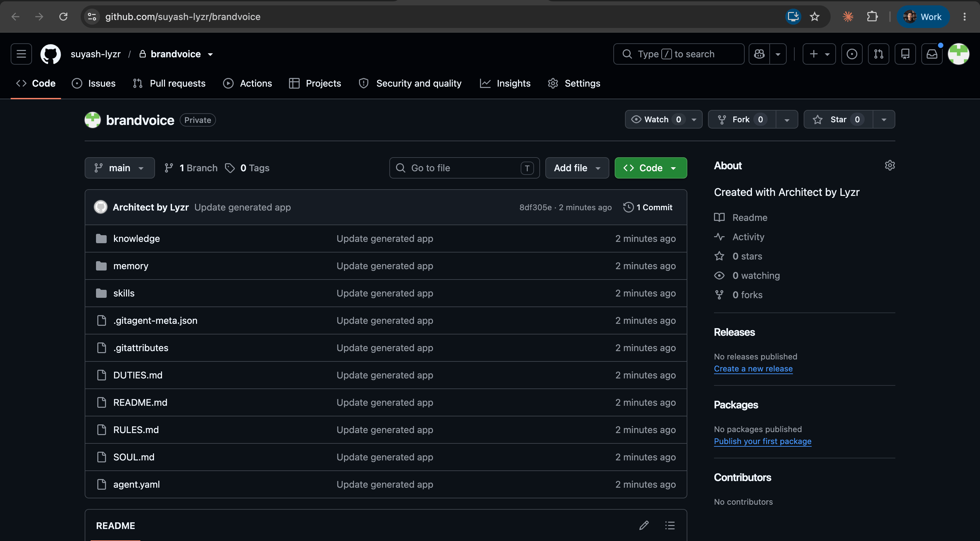
Task: Open the site information icon in address bar
Action: (x=92, y=16)
